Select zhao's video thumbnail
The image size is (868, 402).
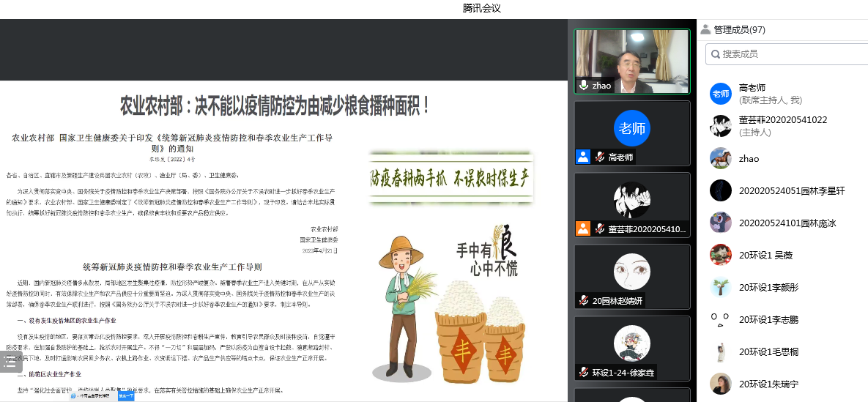(x=631, y=62)
